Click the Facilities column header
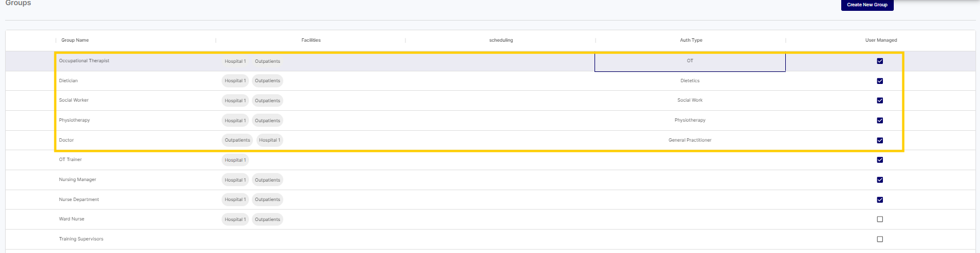 pyautogui.click(x=311, y=41)
